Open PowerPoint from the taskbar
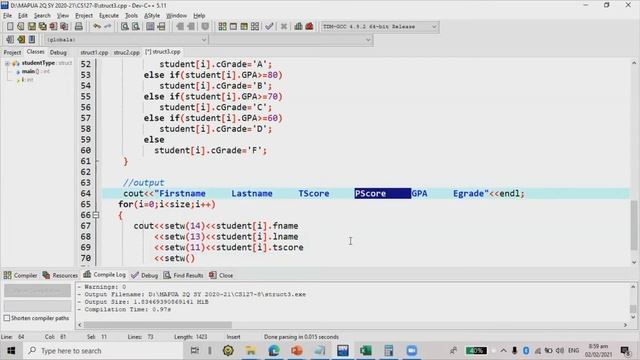Viewport: 640px width, 360px height. (297, 351)
